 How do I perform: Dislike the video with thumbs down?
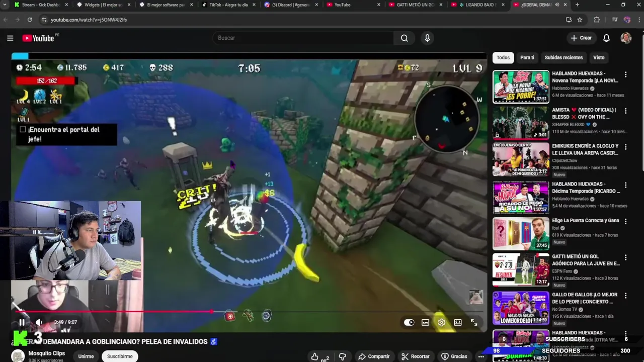[342, 356]
